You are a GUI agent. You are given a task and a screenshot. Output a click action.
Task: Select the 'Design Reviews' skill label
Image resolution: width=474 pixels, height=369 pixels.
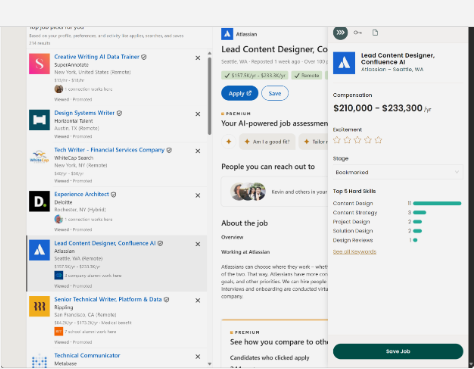[x=353, y=240]
